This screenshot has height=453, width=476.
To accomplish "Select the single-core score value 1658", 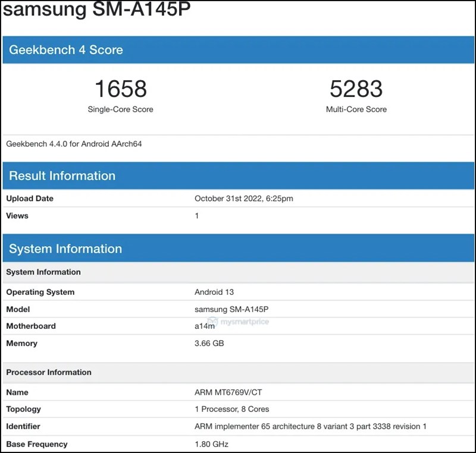I will (121, 89).
